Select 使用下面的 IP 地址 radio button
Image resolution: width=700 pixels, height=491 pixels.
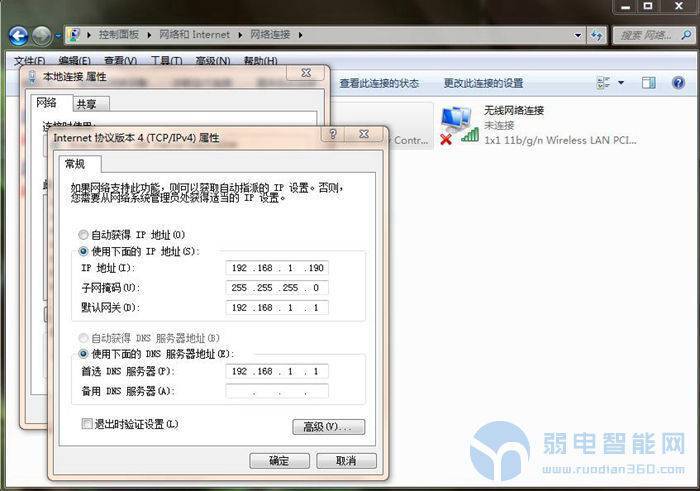[x=84, y=250]
